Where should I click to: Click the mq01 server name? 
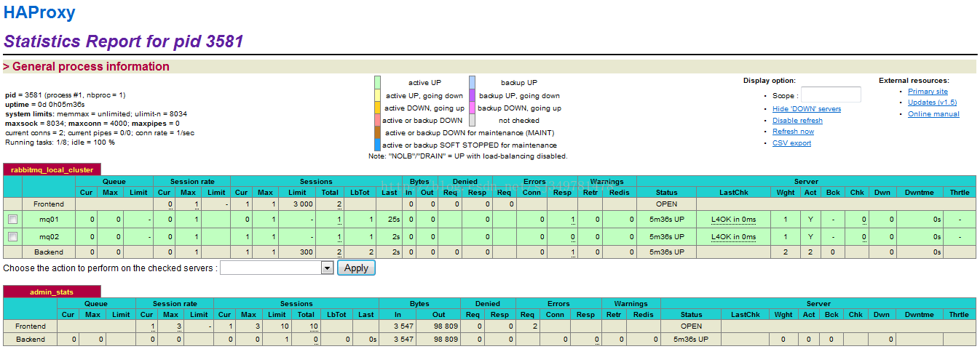coord(49,219)
